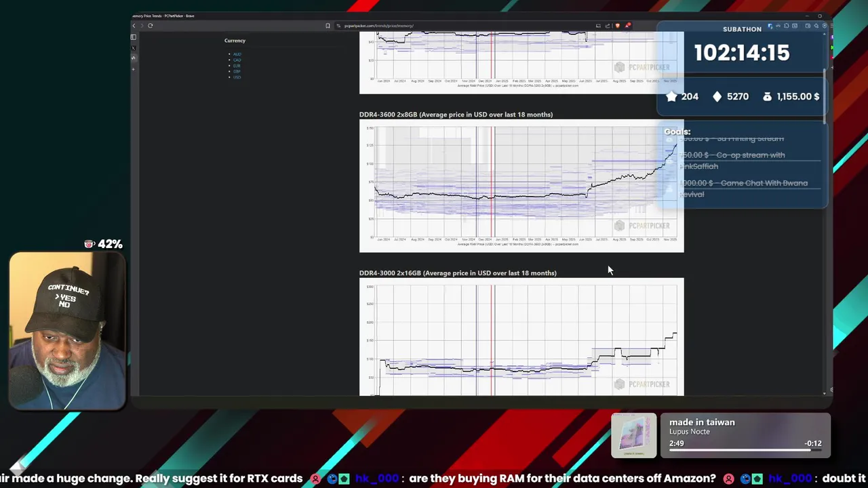Select AUD currency link
The image size is (868, 488).
tap(237, 54)
